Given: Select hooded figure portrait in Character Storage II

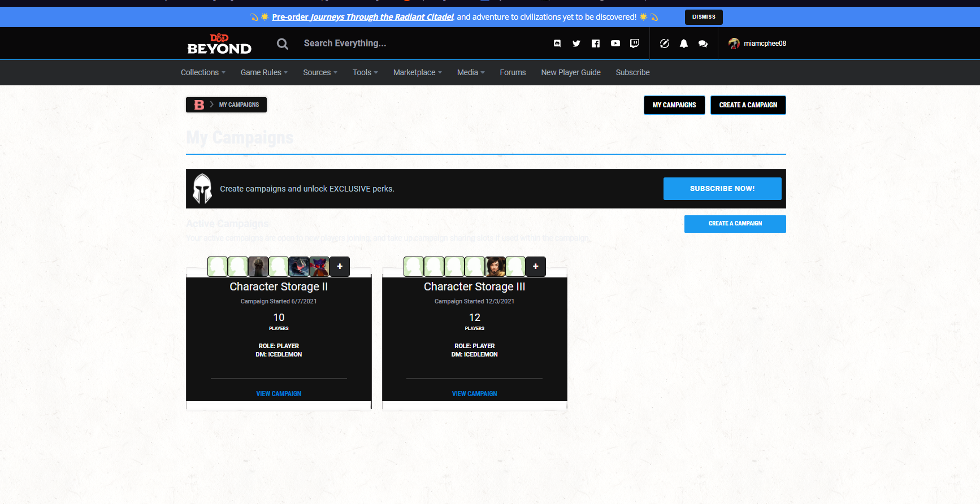Looking at the screenshot, I should (x=258, y=267).
